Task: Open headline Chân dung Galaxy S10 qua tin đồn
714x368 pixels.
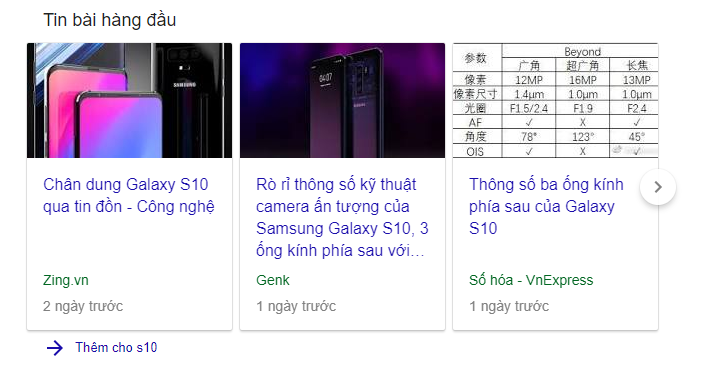Action: [129, 195]
